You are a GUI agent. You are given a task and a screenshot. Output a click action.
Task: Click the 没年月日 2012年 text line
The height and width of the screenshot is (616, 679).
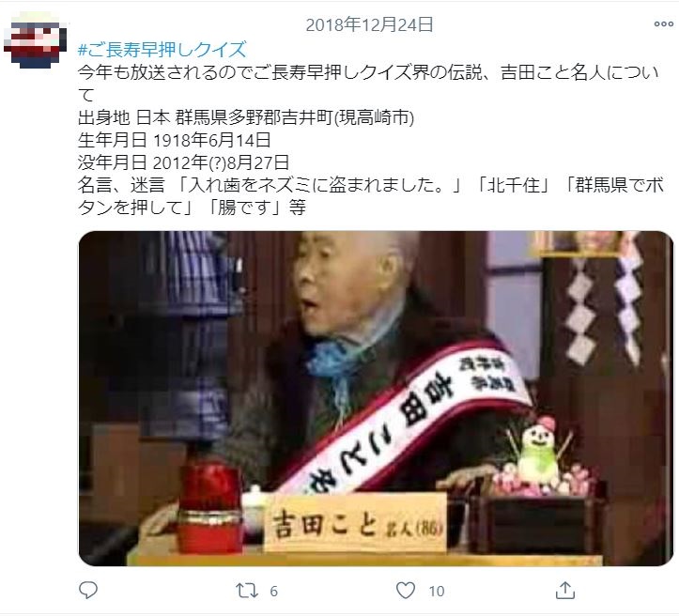pos(184,162)
